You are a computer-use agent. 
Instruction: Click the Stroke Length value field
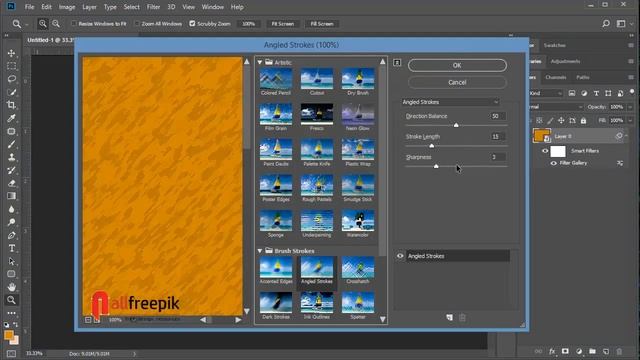click(498, 136)
